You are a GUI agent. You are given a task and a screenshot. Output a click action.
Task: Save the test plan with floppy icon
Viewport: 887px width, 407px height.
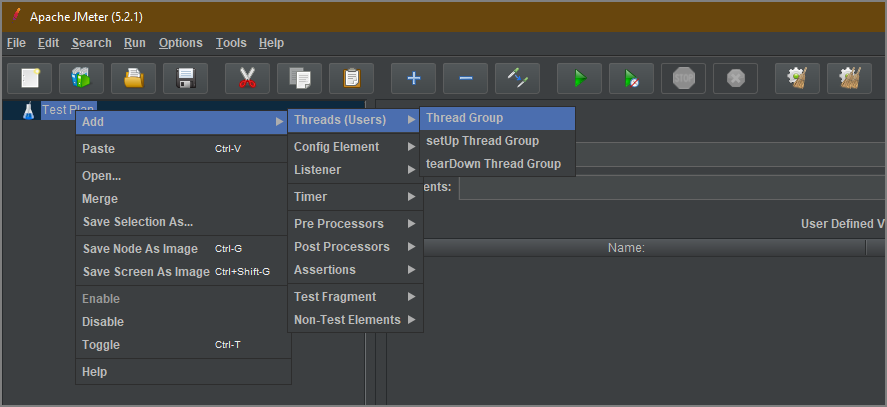pyautogui.click(x=186, y=78)
